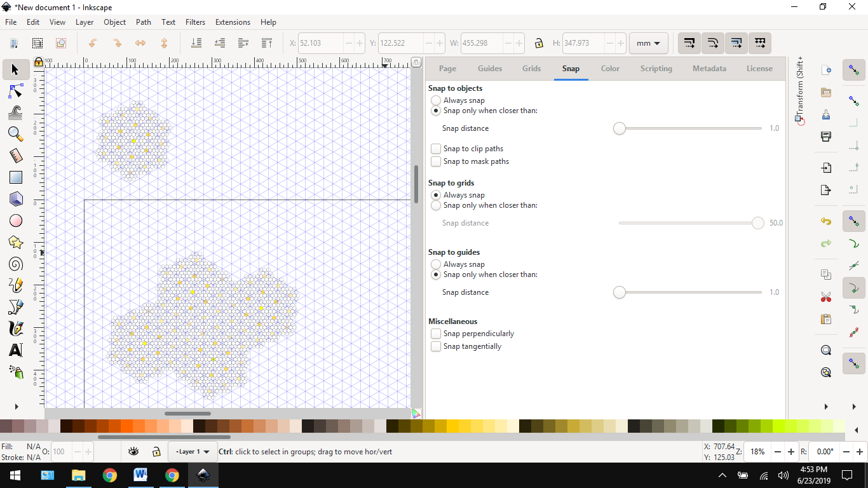Click the Undo yellow arrow icon
The width and height of the screenshot is (868, 488).
pyautogui.click(x=826, y=221)
